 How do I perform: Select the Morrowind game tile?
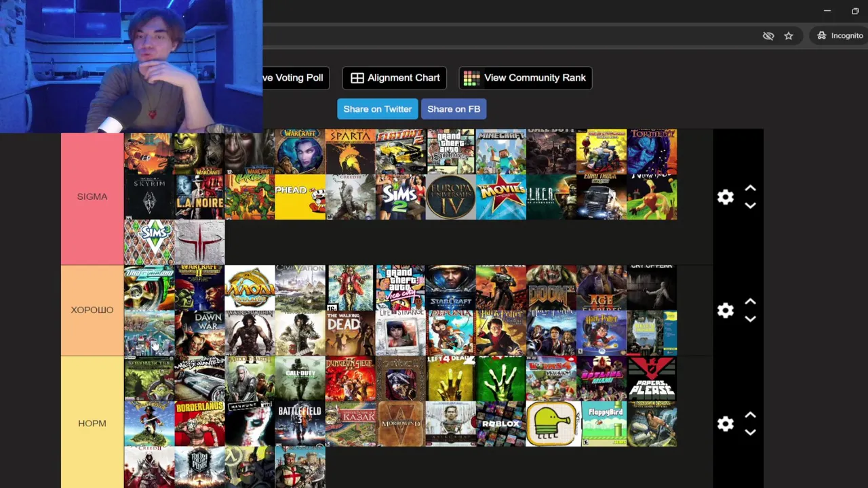pyautogui.click(x=400, y=424)
